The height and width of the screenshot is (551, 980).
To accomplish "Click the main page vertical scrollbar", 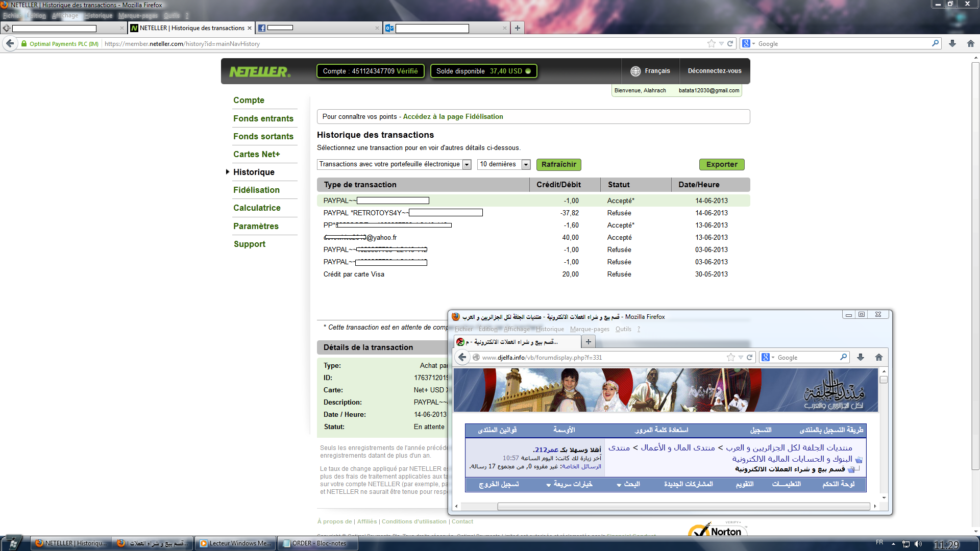I will pos(975,265).
